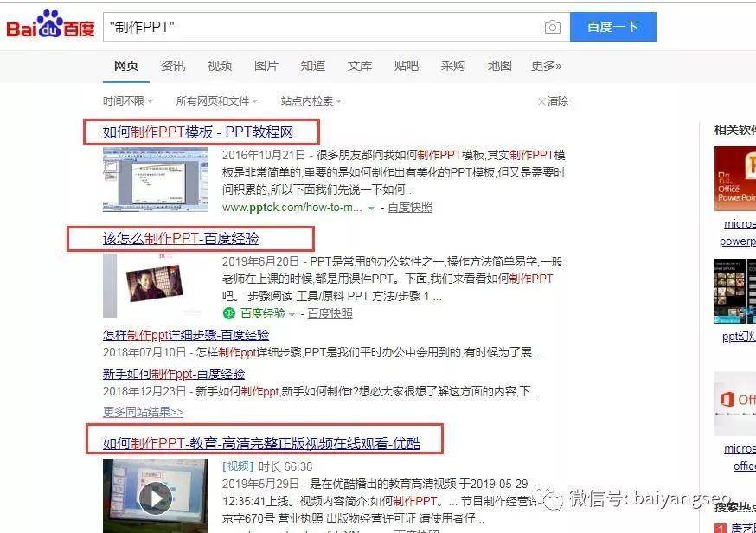Expand the 更多» menu

point(547,66)
